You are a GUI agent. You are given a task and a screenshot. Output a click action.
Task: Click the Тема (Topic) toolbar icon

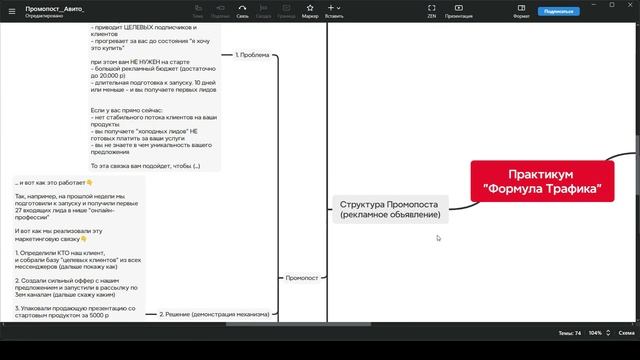(x=198, y=11)
